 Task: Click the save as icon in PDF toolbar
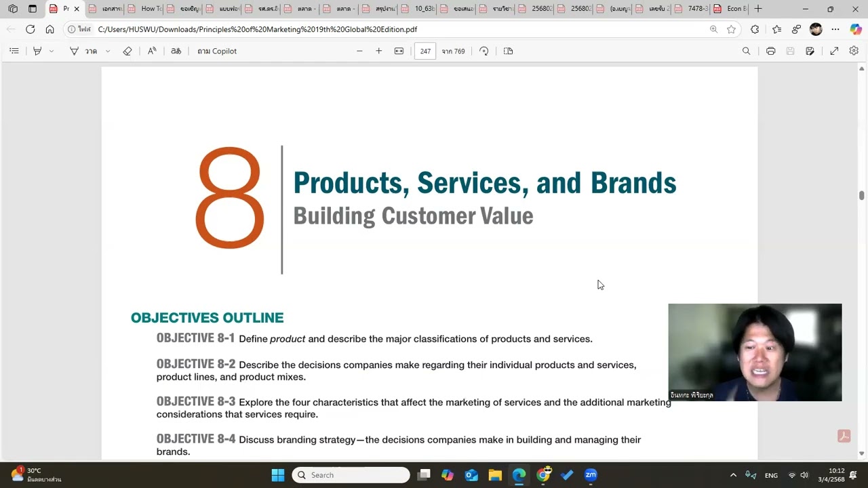810,51
